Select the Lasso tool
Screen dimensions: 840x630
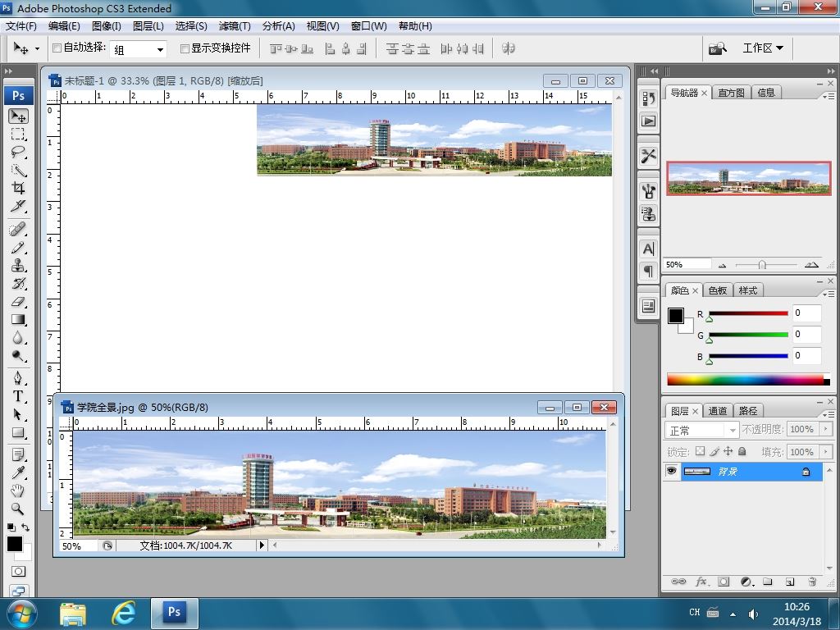(18, 153)
